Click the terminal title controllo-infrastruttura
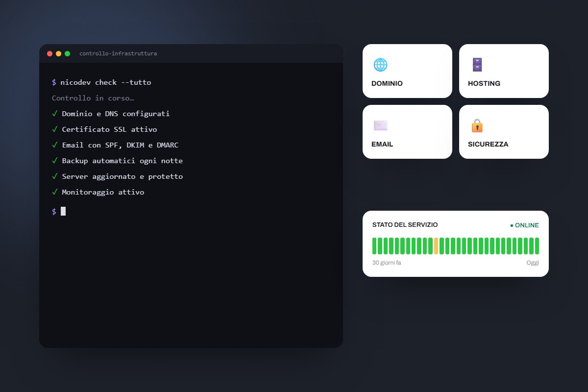The width and height of the screenshot is (588, 392). click(x=118, y=53)
